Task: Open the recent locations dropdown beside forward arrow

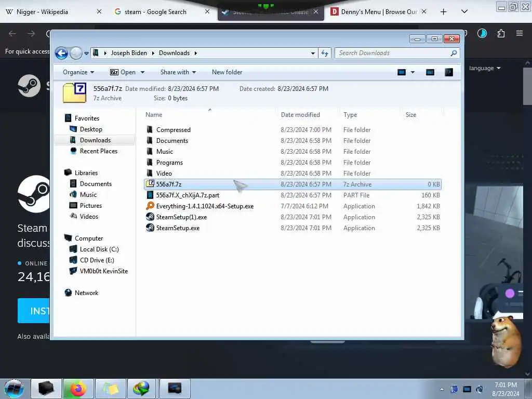Action: 87,54
